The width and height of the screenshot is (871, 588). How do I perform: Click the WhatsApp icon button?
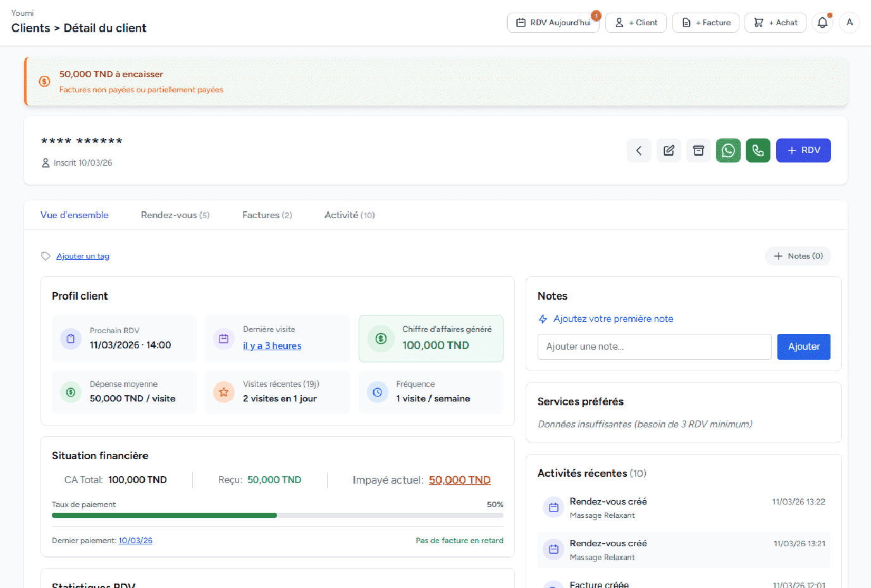[728, 150]
